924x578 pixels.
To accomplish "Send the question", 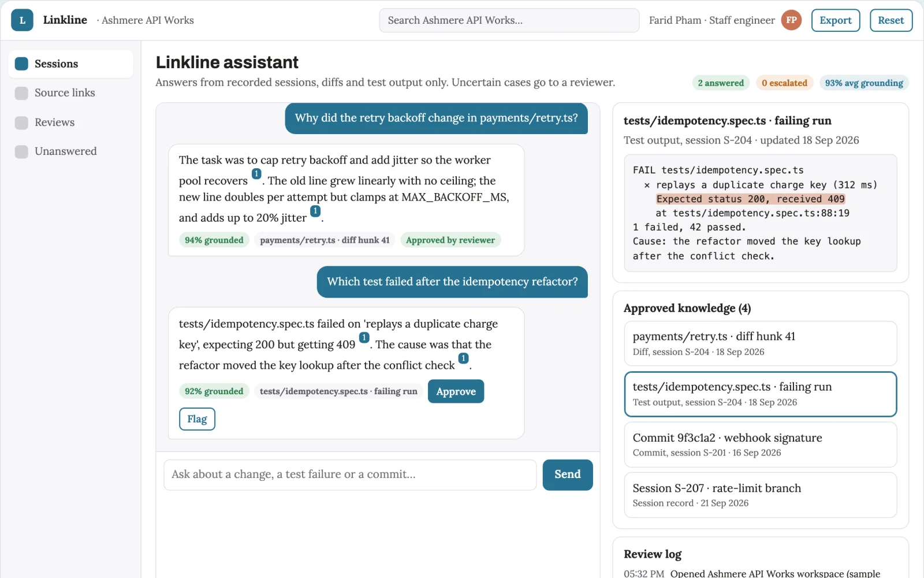I will click(568, 475).
